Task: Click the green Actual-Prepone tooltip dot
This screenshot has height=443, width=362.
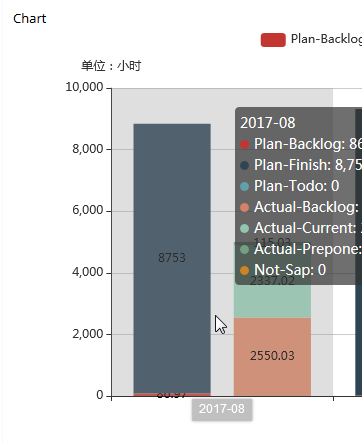Action: [245, 249]
